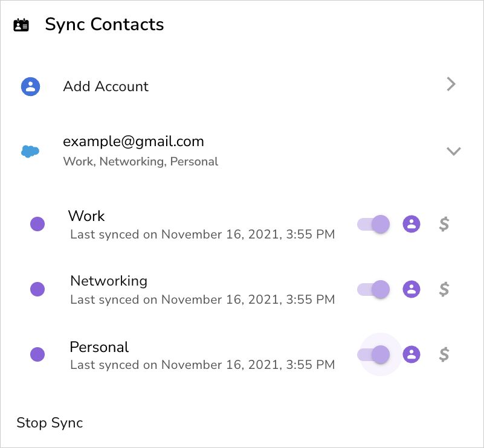Click the dollar icon in Networking row

pyautogui.click(x=444, y=289)
